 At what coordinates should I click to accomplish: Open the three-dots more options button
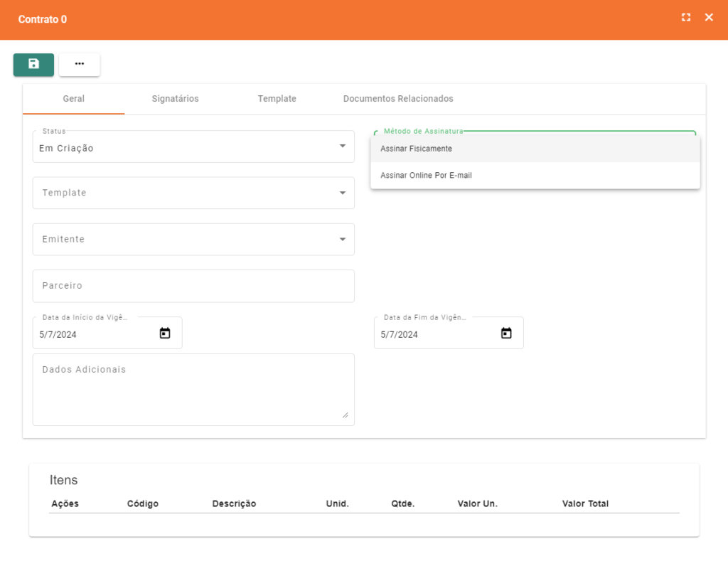pyautogui.click(x=79, y=64)
